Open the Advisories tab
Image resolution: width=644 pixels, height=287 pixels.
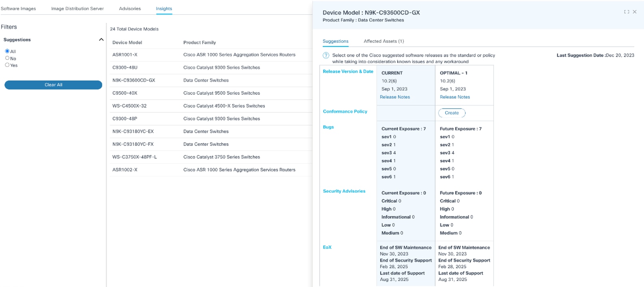pos(130,8)
